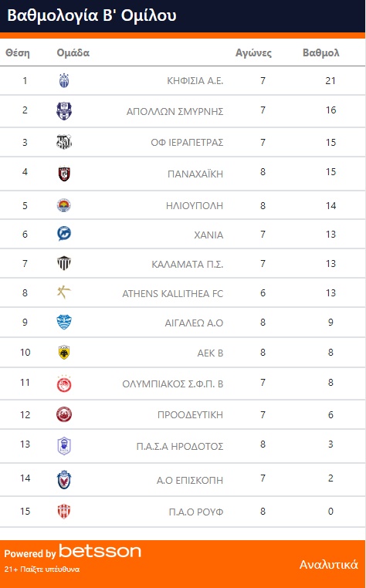366x588 pixels.
Task: Click the Αγώνες column header
Action: pos(254,53)
